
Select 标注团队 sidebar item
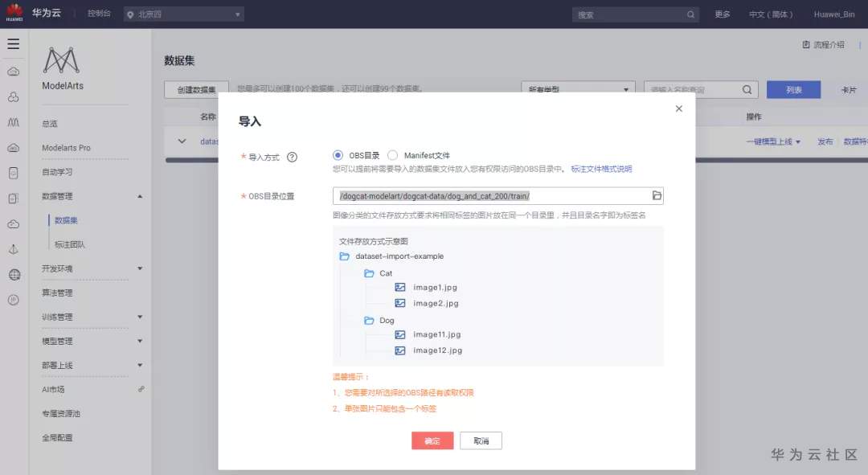click(70, 244)
